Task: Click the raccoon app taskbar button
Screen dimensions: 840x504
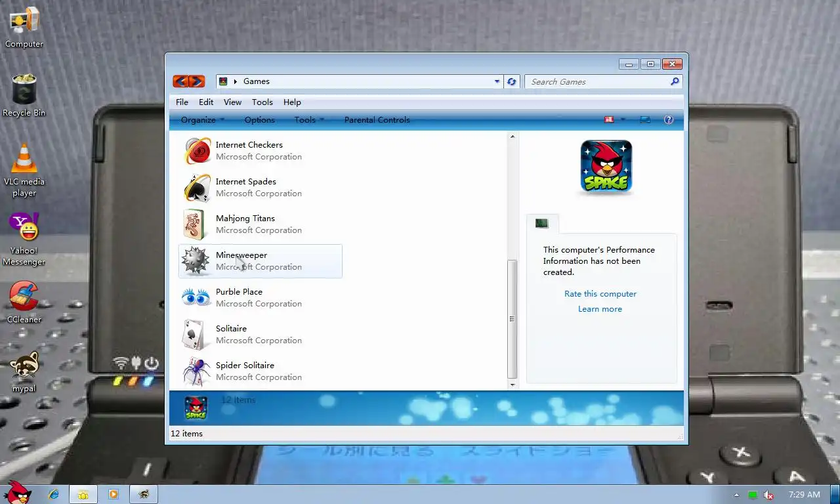Action: (144, 494)
